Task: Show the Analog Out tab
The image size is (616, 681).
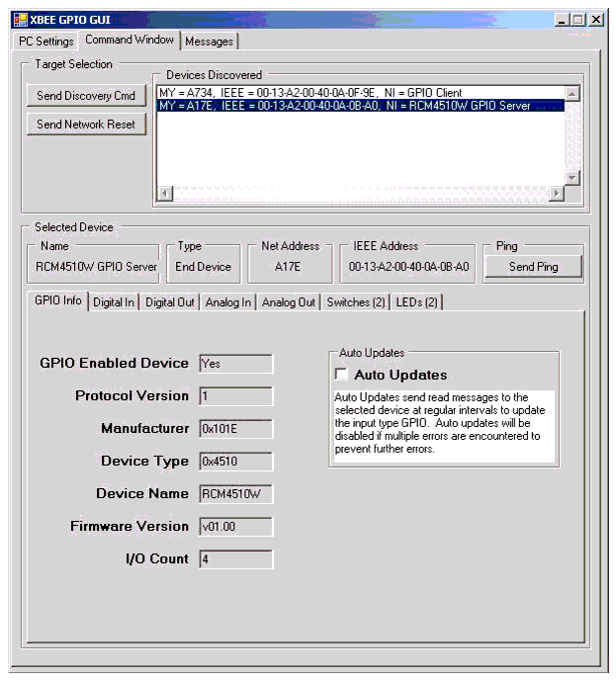Action: point(289,302)
